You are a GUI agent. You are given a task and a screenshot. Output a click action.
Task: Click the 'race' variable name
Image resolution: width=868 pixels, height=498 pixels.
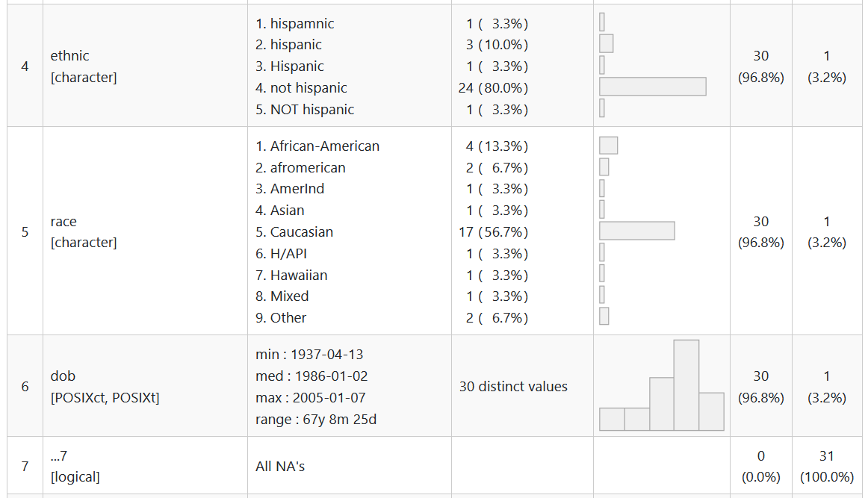(63, 222)
